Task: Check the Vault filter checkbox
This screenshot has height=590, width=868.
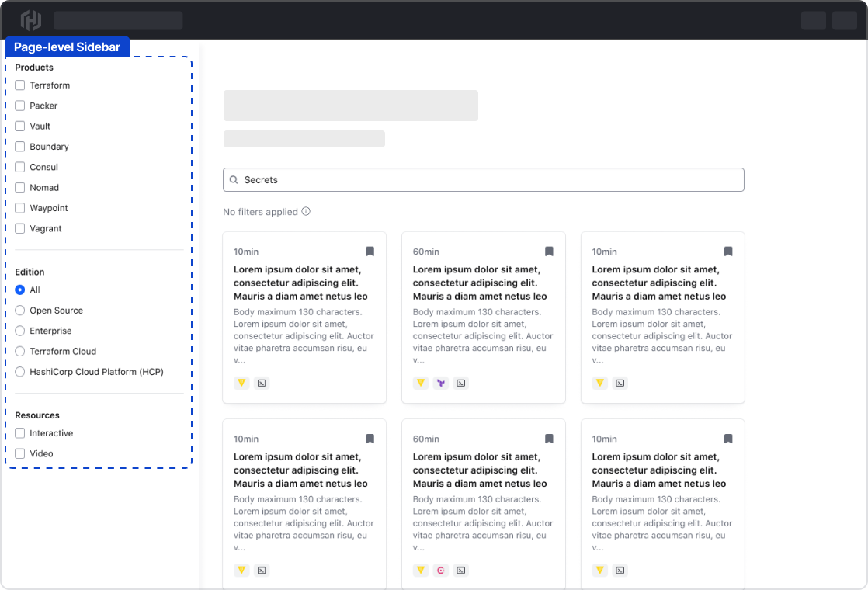Action: (x=20, y=127)
